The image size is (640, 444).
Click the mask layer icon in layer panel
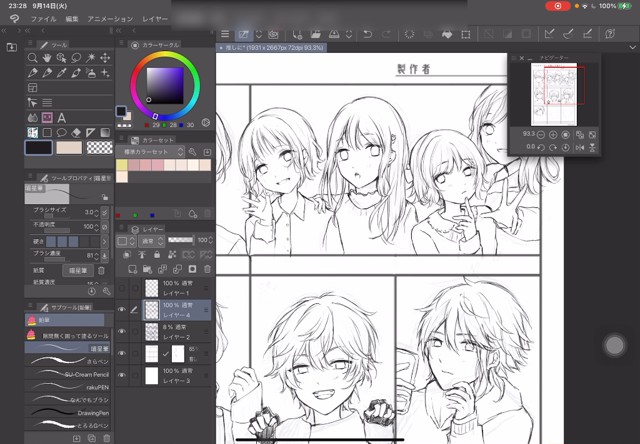click(192, 269)
